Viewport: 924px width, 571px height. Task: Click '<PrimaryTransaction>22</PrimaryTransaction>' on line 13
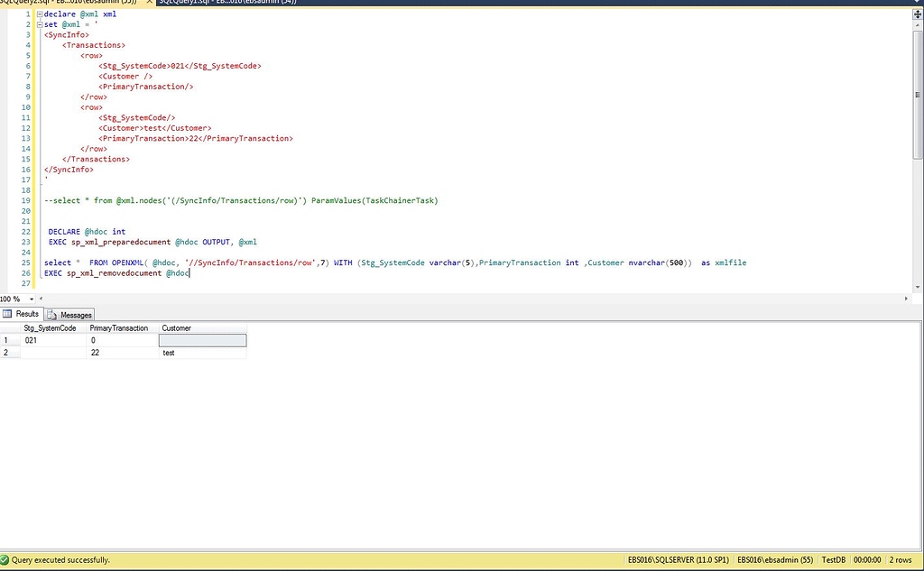(x=196, y=139)
